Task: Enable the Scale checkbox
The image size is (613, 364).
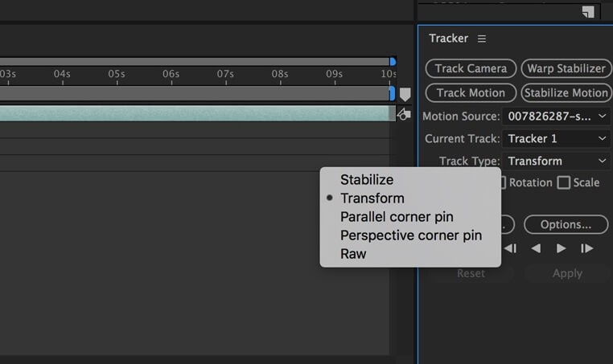Action: [x=564, y=182]
